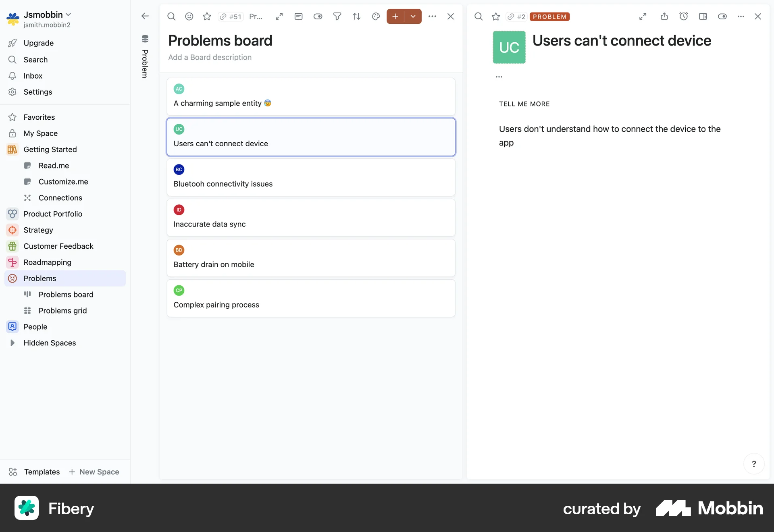Add an emoji to the Problems board

[189, 17]
